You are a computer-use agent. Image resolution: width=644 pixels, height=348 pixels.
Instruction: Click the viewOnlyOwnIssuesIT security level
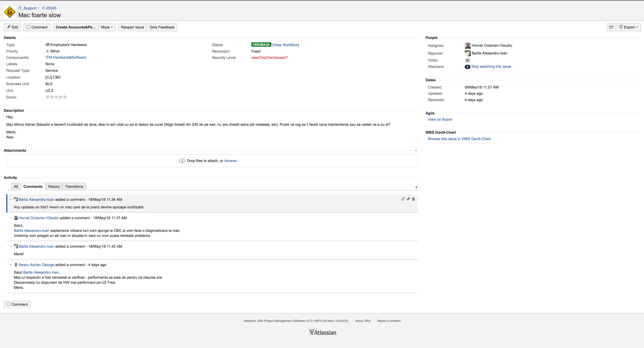[x=270, y=57]
